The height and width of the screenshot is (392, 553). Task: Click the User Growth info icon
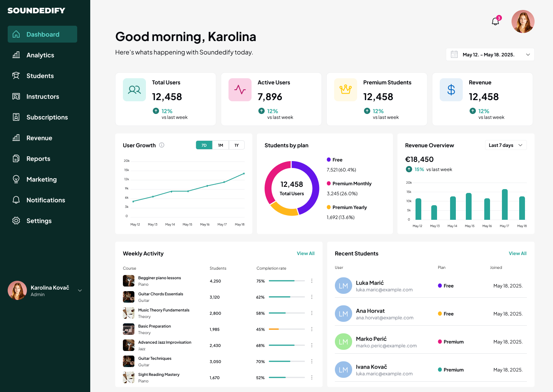[x=162, y=145]
